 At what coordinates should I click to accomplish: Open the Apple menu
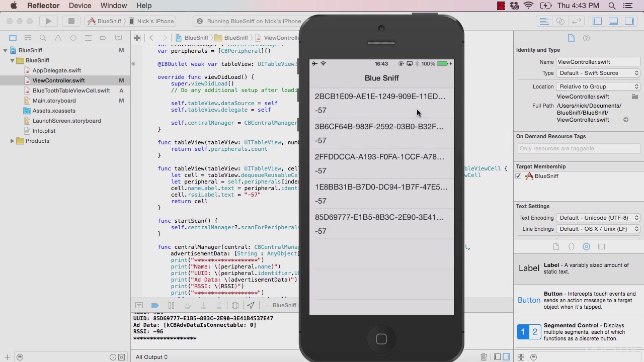point(14,6)
